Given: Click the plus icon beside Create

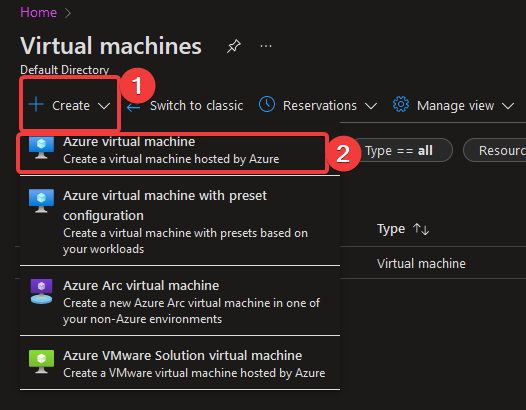Looking at the screenshot, I should tap(36, 105).
